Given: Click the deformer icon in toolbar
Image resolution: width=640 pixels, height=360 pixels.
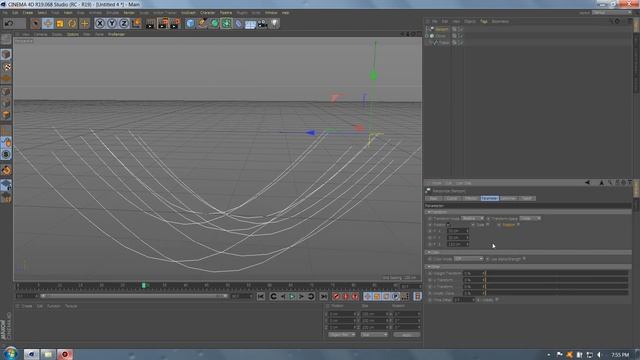Looking at the screenshot, I should pyautogui.click(x=239, y=23).
